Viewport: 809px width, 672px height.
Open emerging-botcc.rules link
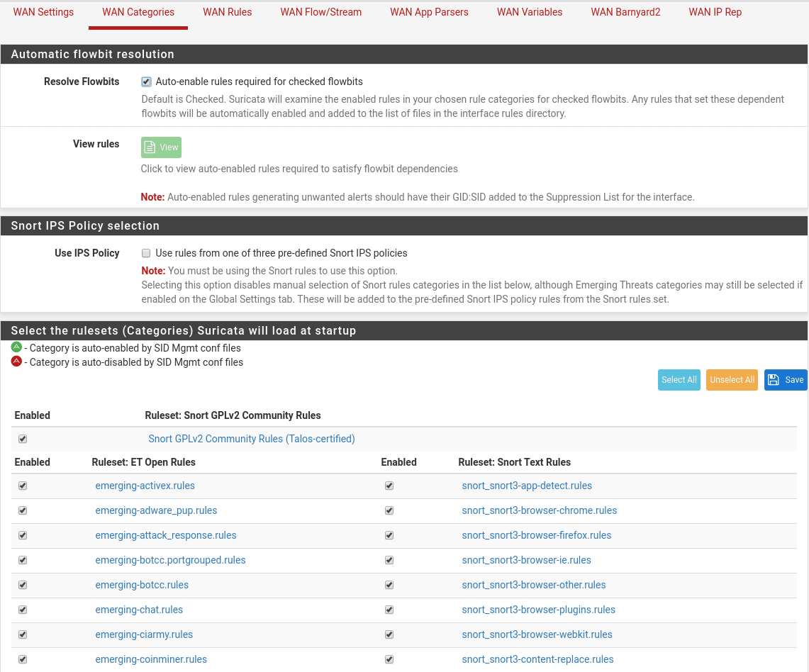click(x=142, y=585)
